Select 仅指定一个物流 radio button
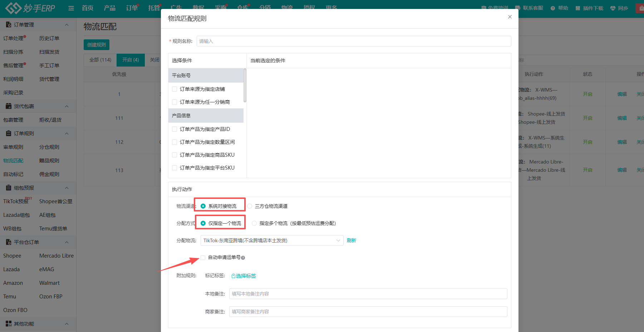644x332 pixels. (203, 223)
